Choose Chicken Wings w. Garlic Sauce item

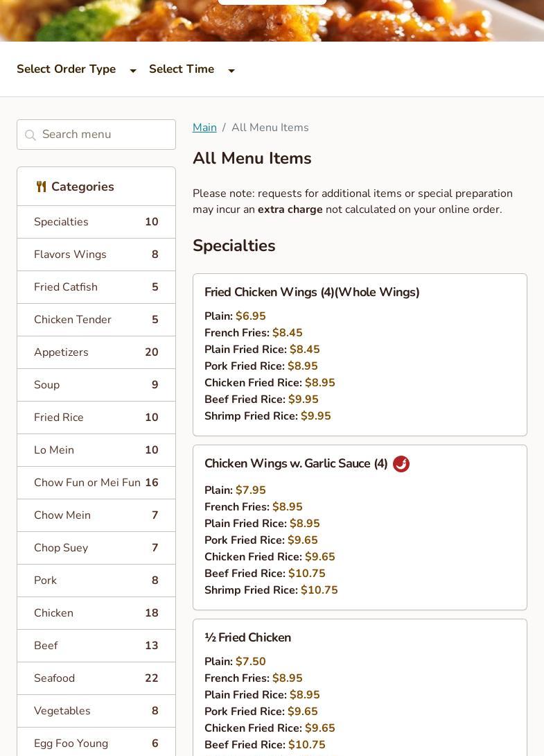click(x=296, y=464)
